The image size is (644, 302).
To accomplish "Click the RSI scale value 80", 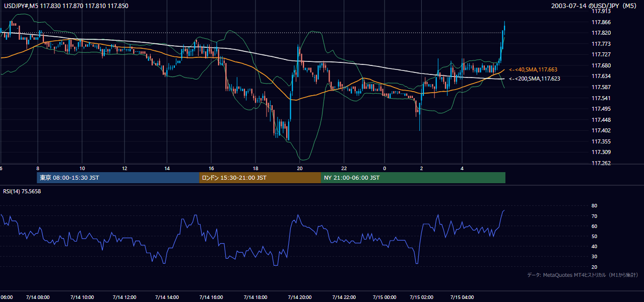I will [595, 206].
